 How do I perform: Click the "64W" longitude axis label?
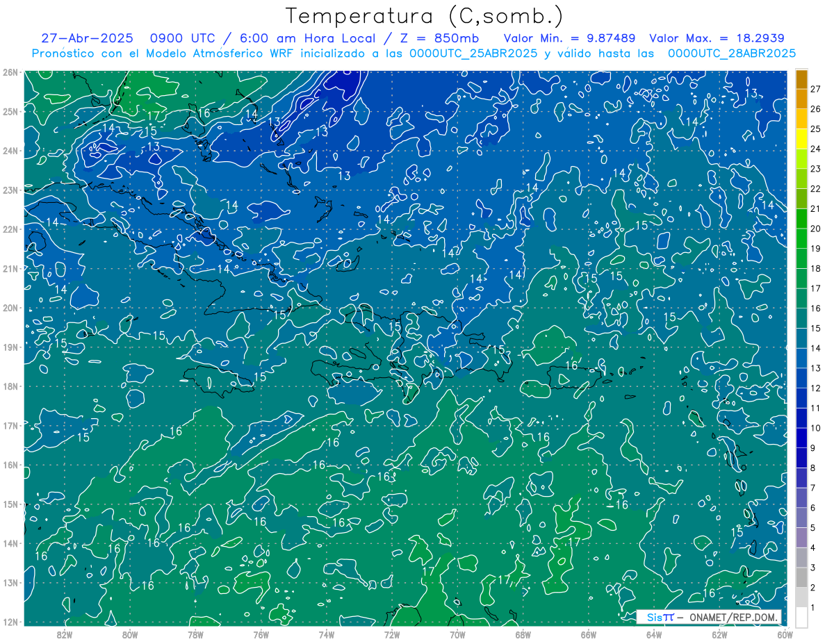coord(654,634)
